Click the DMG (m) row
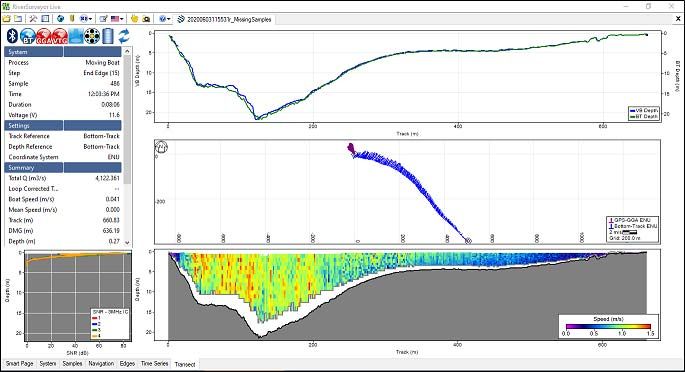Screen dimensions: 685x372 pos(64,231)
